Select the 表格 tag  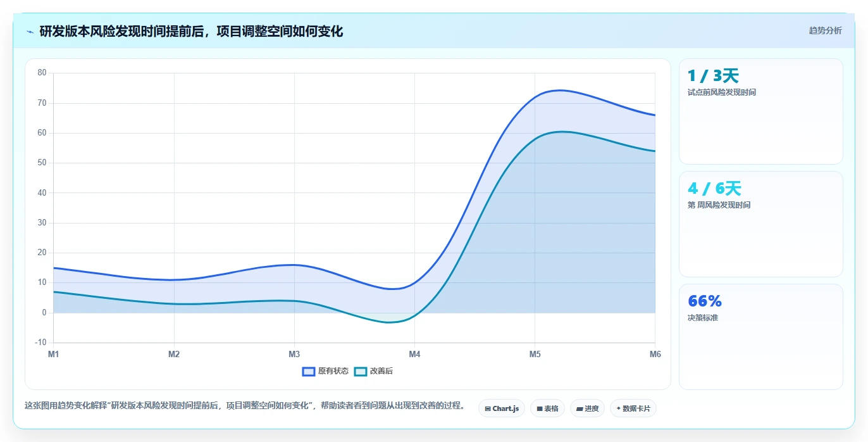pos(547,408)
